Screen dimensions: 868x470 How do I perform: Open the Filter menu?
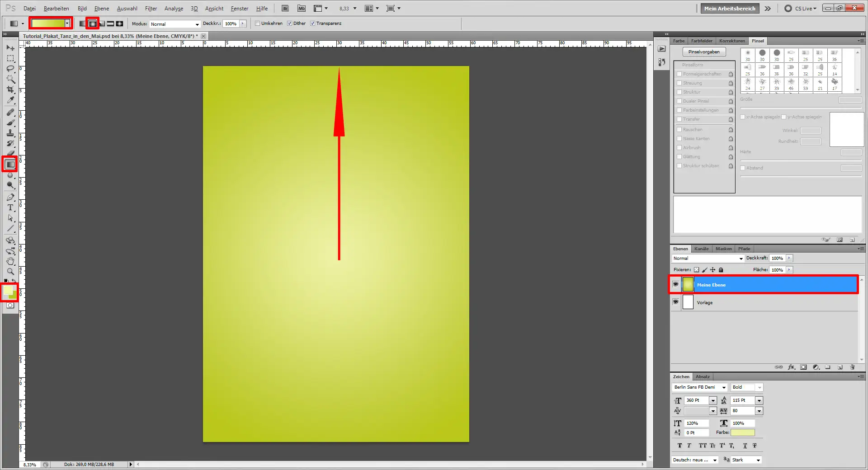point(151,8)
